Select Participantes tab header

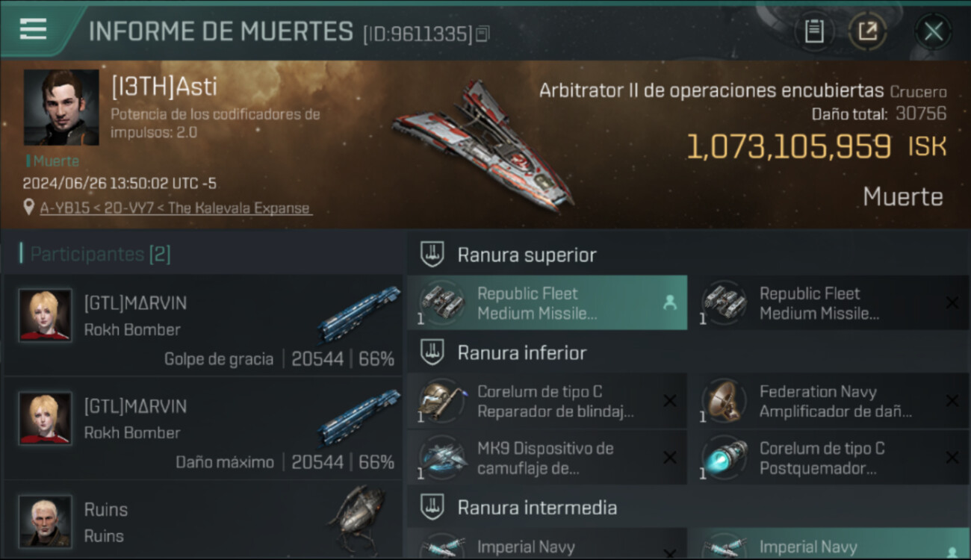pos(101,254)
